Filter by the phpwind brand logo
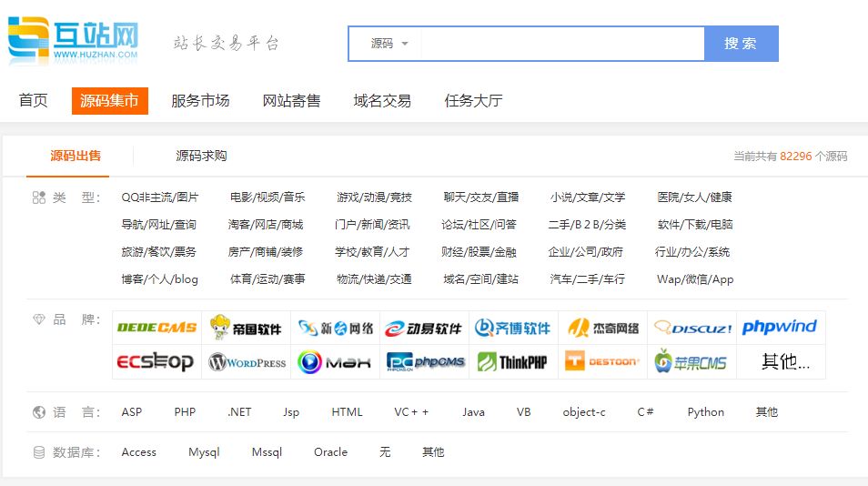Image resolution: width=868 pixels, height=486 pixels. pos(781,328)
